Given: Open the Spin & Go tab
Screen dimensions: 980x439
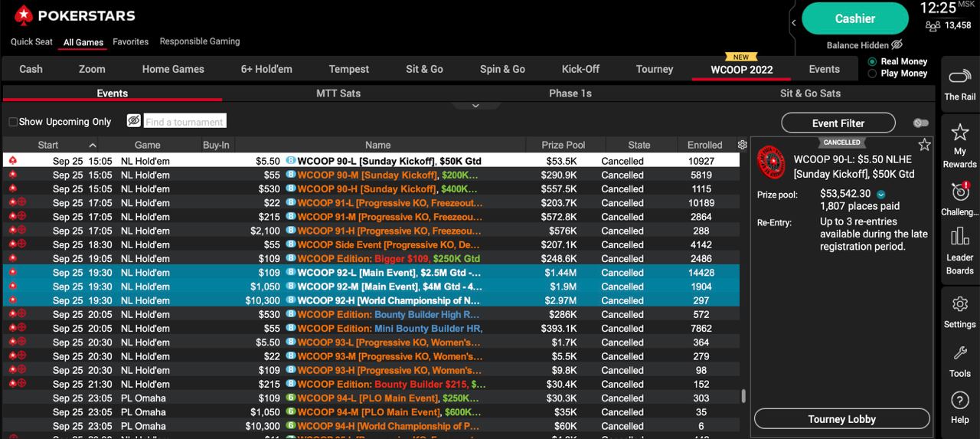Looking at the screenshot, I should point(502,69).
